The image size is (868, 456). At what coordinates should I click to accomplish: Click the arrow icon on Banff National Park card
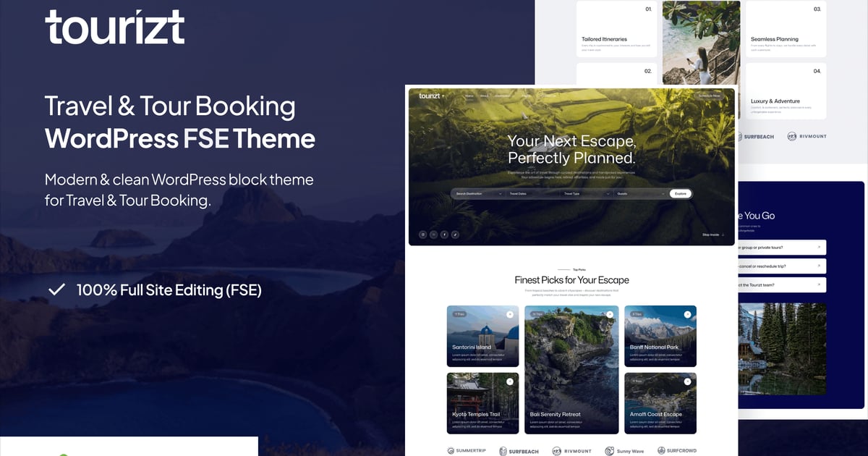coord(687,314)
